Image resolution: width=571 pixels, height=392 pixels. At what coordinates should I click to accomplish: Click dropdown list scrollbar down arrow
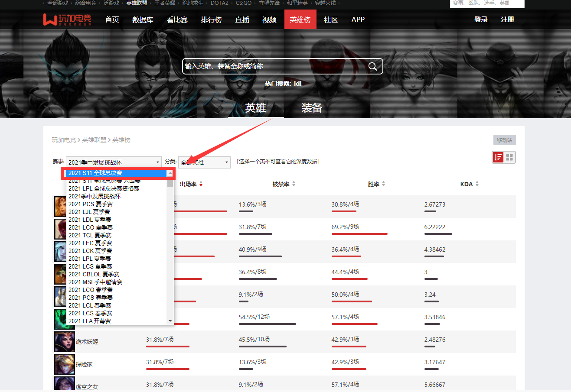[x=170, y=321]
